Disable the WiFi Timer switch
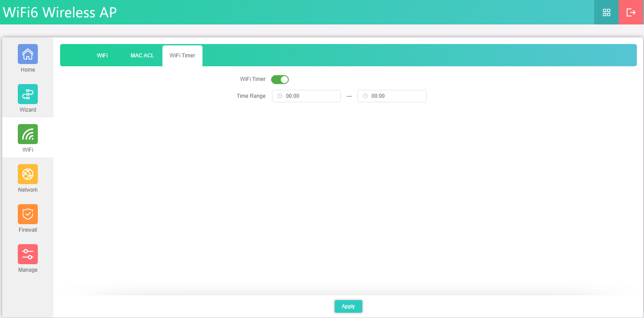Image resolution: width=644 pixels, height=318 pixels. pyautogui.click(x=280, y=80)
